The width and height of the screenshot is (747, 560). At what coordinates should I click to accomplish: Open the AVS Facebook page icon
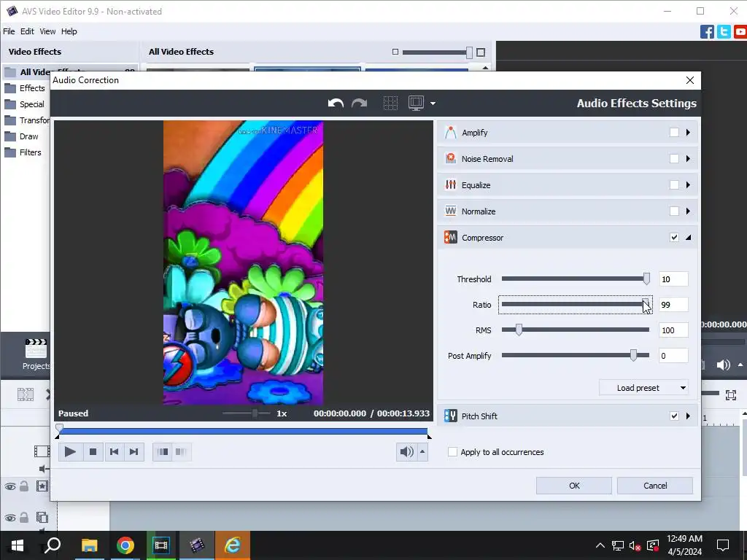tap(707, 32)
